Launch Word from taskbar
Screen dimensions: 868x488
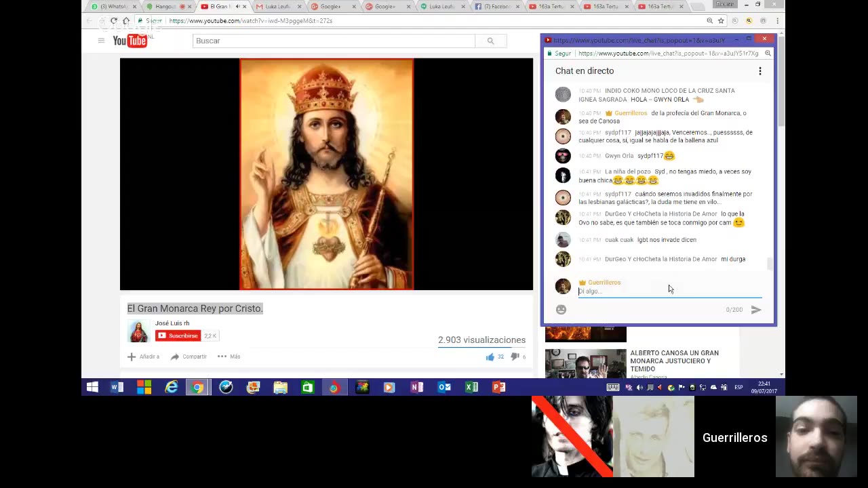117,387
